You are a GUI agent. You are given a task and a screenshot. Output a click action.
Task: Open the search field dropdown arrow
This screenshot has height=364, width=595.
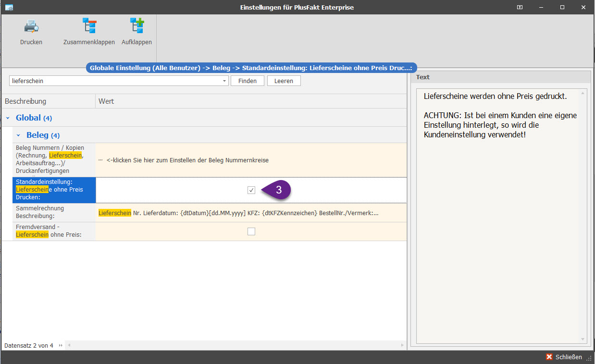(224, 81)
